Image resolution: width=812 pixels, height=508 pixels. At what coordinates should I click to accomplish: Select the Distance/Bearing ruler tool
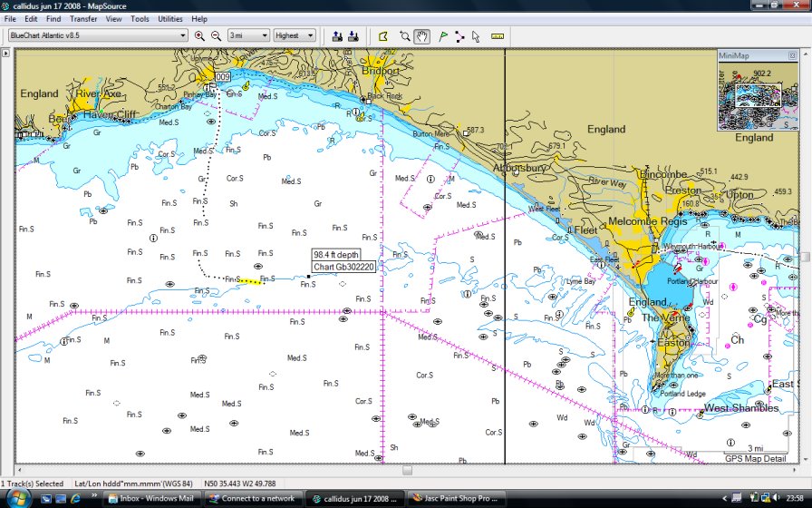click(x=498, y=35)
